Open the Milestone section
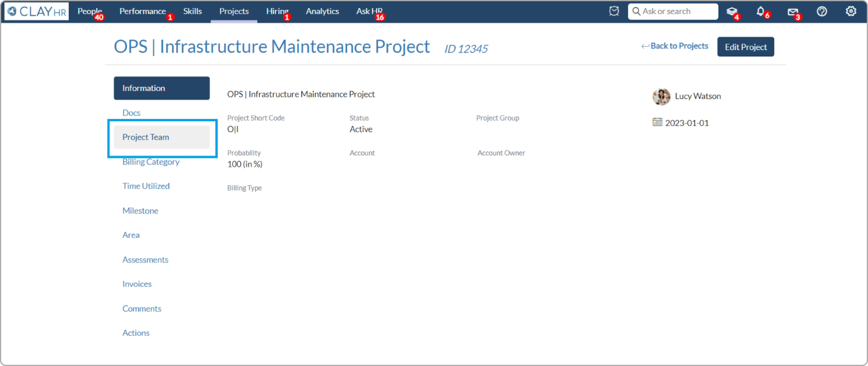Screen dimensions: 868x366 tap(140, 211)
